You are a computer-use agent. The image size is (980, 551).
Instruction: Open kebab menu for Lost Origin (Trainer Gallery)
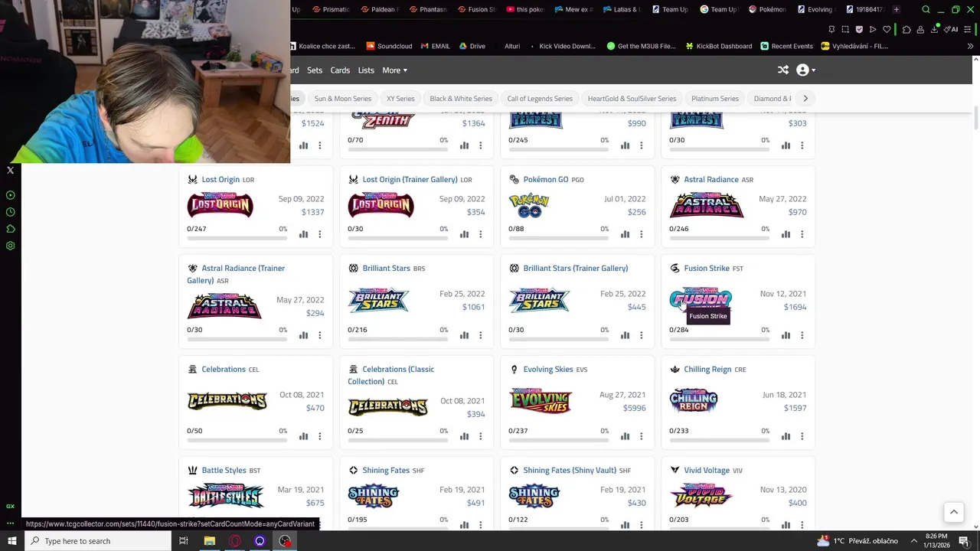(481, 234)
